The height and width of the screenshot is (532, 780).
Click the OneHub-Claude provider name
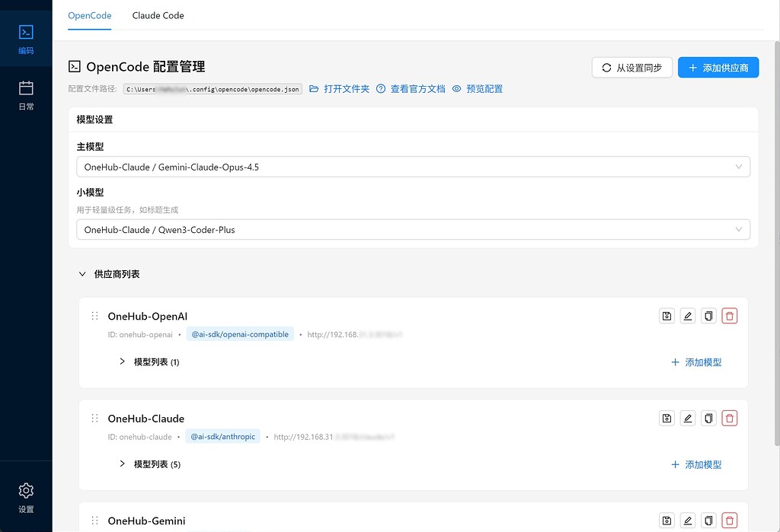(x=146, y=419)
